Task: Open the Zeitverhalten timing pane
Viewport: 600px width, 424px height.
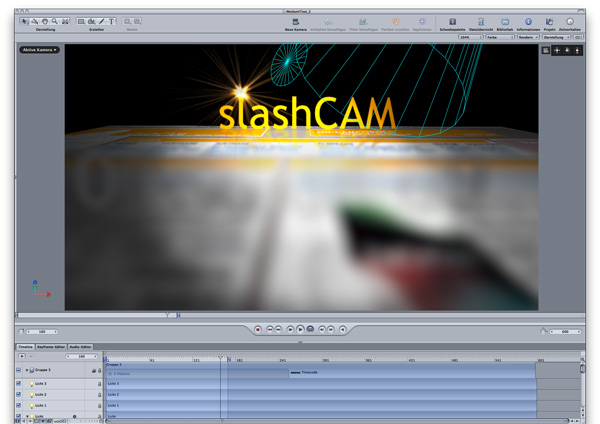Action: [x=570, y=22]
